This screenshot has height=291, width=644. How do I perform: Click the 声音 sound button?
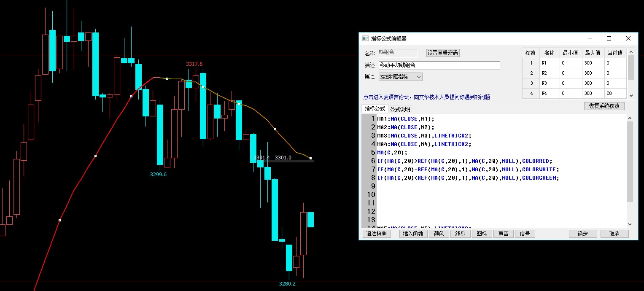click(503, 234)
